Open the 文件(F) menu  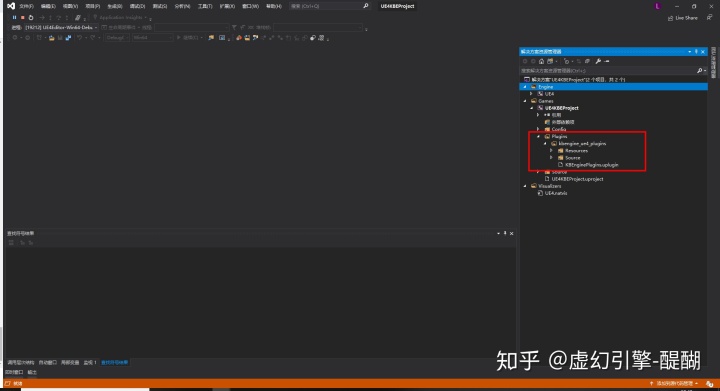click(26, 6)
